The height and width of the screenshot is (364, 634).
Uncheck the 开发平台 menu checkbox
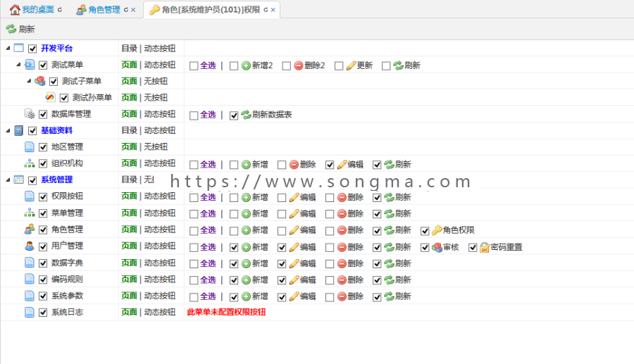click(32, 49)
